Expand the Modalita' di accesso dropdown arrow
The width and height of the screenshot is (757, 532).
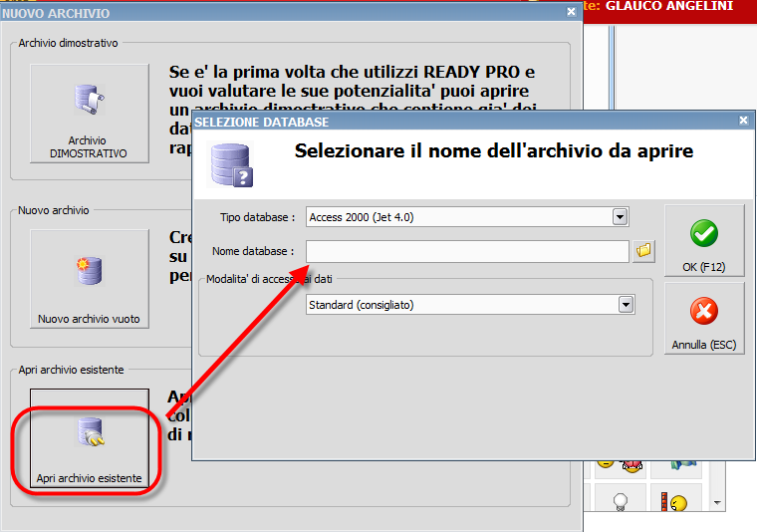point(626,305)
